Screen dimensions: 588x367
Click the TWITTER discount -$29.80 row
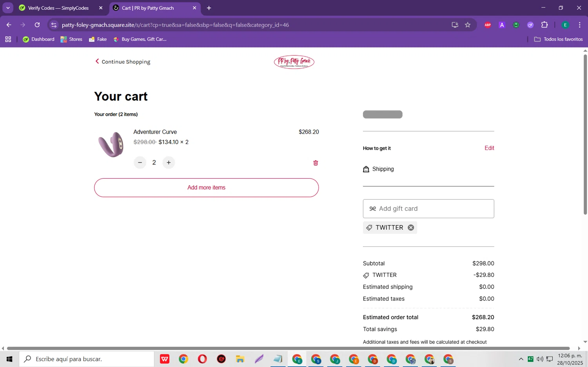pos(428,275)
